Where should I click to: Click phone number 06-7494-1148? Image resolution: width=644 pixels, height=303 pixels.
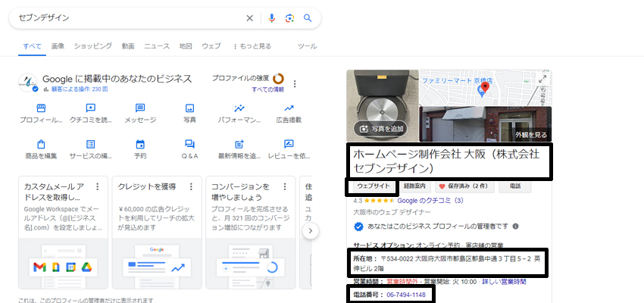click(406, 295)
